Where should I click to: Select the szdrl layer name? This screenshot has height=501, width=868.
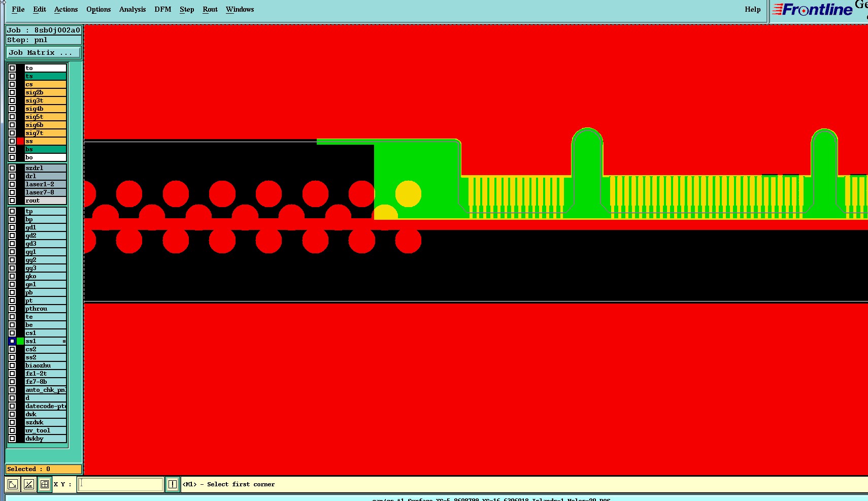pos(46,168)
